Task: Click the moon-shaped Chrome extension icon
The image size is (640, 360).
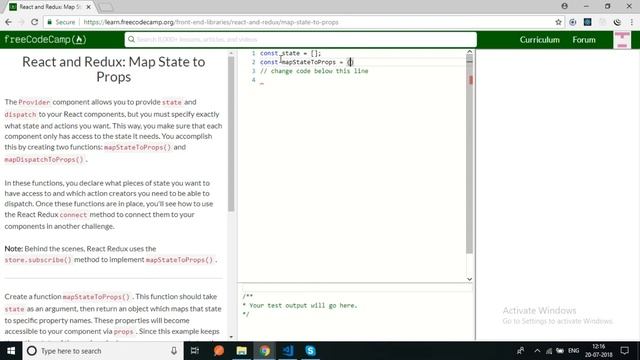Action: click(617, 22)
